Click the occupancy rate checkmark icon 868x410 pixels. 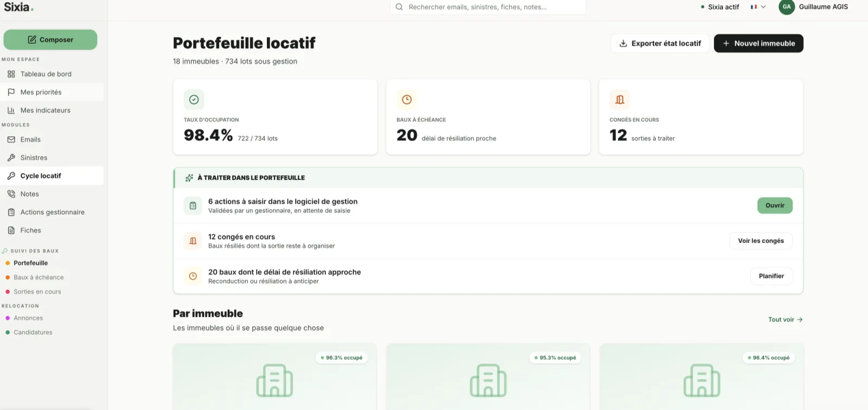coord(194,99)
